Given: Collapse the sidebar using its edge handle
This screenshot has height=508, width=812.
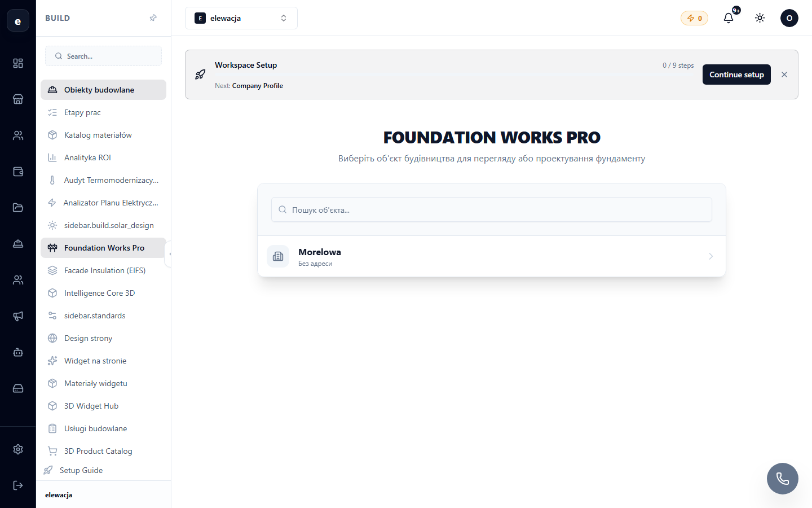Looking at the screenshot, I should coord(169,254).
